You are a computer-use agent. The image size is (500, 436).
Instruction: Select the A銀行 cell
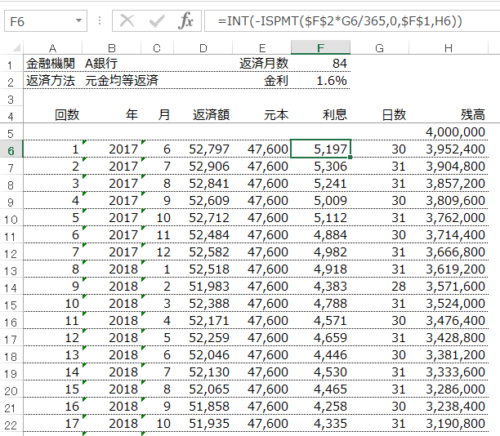click(111, 63)
